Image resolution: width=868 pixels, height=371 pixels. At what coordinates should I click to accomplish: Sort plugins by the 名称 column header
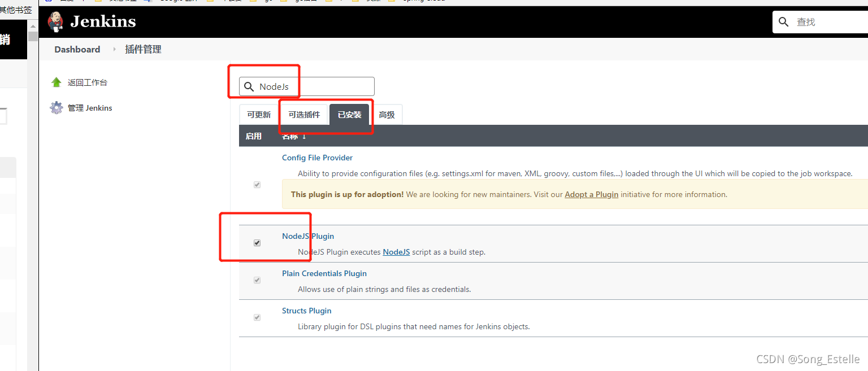coord(294,136)
